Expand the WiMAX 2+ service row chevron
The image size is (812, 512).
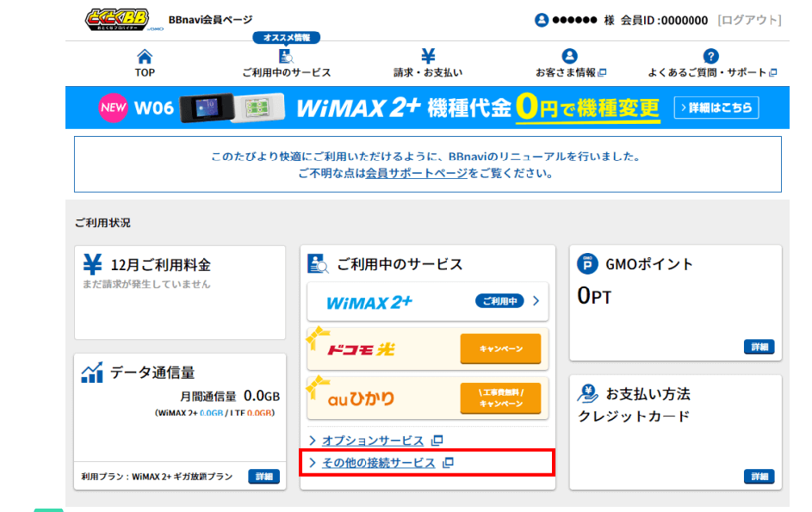coord(536,301)
